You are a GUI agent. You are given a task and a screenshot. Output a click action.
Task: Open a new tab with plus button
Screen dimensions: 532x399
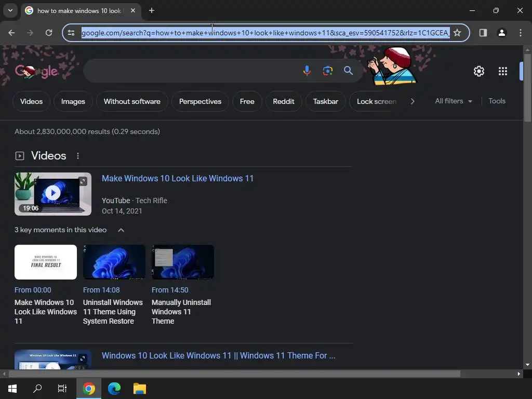(x=152, y=10)
